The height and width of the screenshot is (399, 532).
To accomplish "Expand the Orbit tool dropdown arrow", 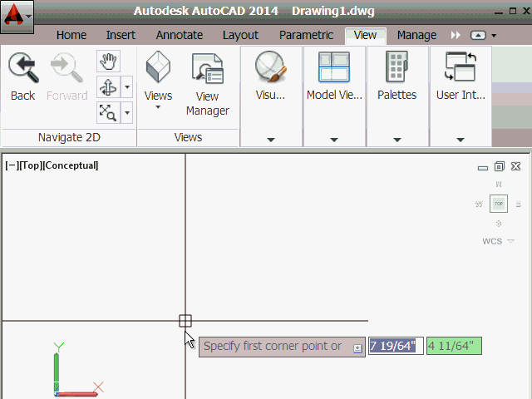I will (x=127, y=86).
